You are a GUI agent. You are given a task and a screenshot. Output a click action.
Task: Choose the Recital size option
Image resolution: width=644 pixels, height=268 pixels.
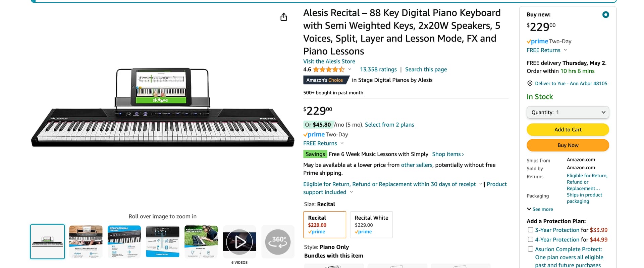tap(324, 225)
